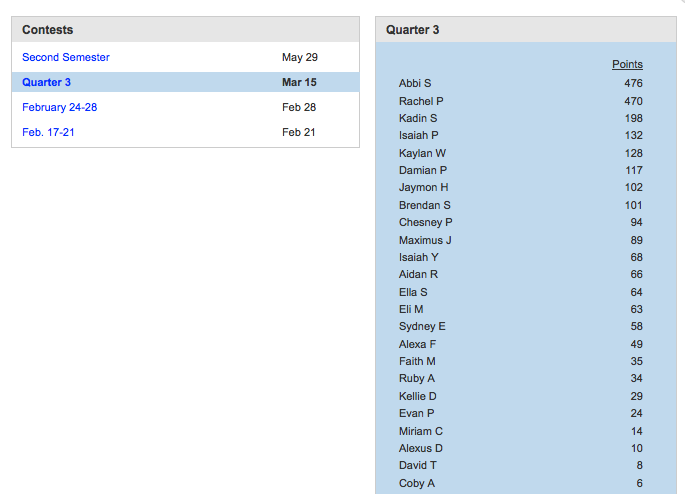Viewport: 685px width, 494px height.
Task: Click Maximus J leaderboard entry
Action: (425, 240)
